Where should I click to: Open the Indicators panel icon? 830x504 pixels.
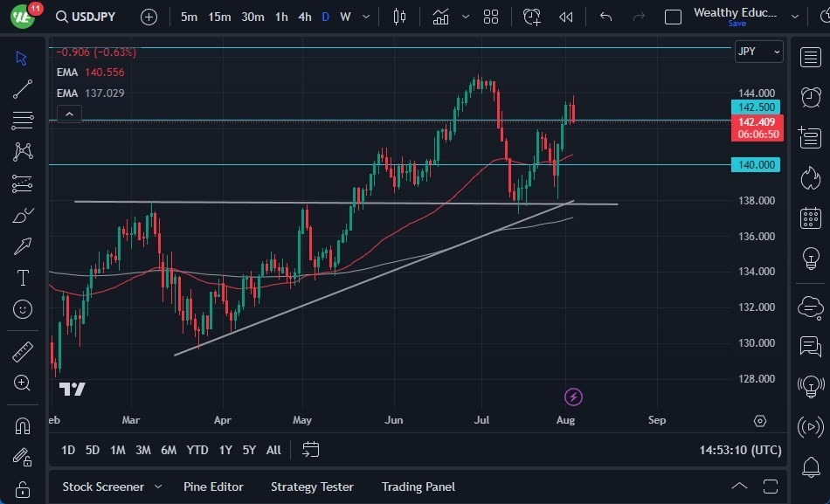tap(440, 16)
